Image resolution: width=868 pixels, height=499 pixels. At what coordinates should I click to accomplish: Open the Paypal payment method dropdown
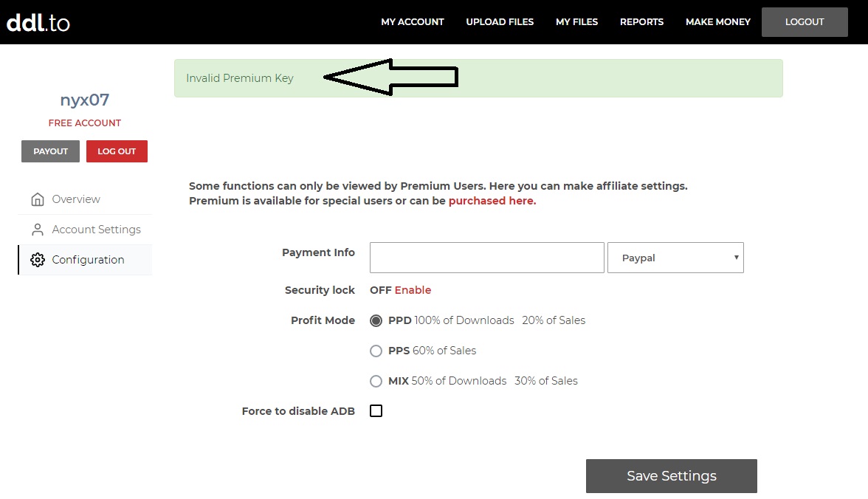pos(675,258)
